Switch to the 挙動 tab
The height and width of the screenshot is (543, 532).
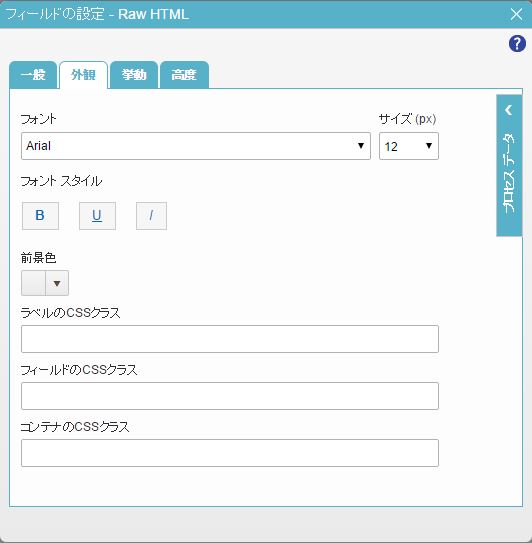tap(134, 75)
